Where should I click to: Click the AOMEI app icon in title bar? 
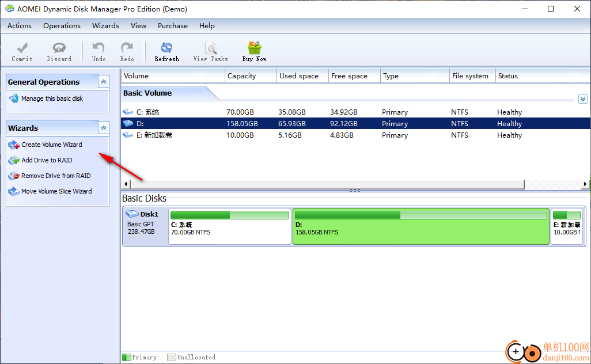pyautogui.click(x=9, y=9)
